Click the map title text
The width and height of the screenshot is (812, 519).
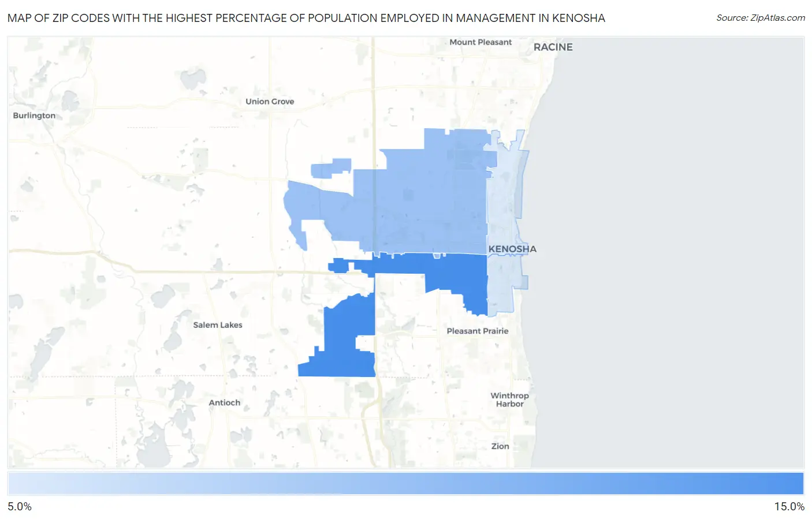[306, 18]
